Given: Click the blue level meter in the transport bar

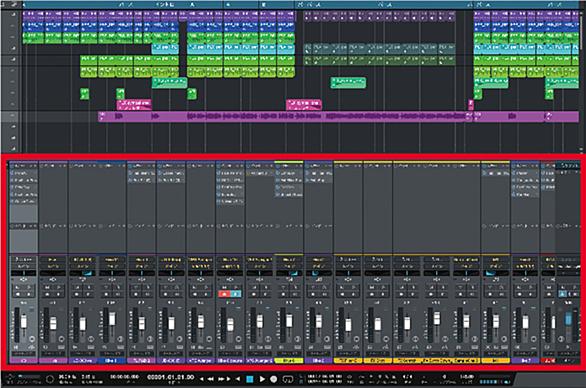Looking at the screenshot, I should 494,382.
